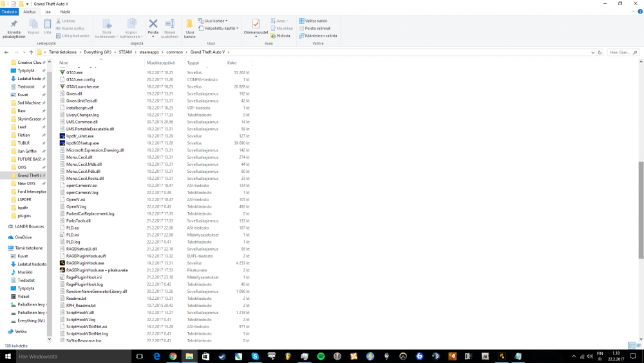Expand the address bar history dropdown
The width and height of the screenshot is (644, 363).
click(x=592, y=52)
